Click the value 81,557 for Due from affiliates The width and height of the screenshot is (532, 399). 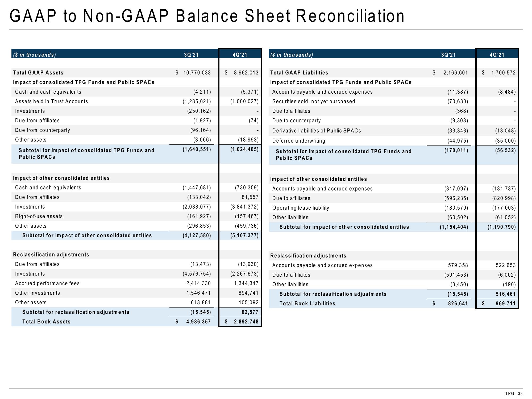pyautogui.click(x=250, y=197)
